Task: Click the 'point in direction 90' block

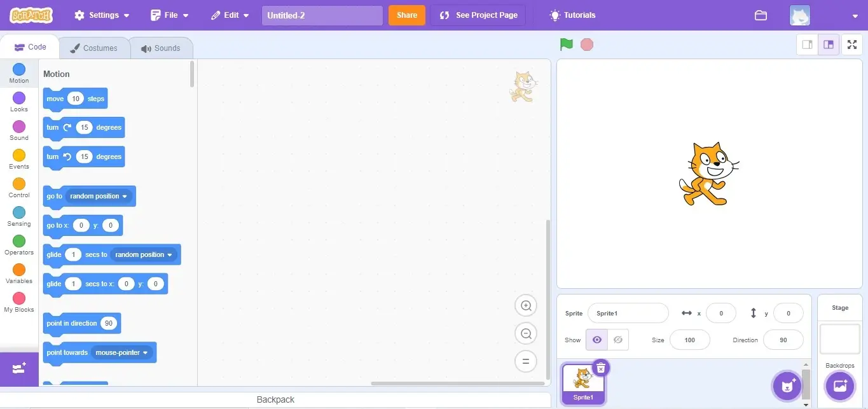Action: pos(82,324)
